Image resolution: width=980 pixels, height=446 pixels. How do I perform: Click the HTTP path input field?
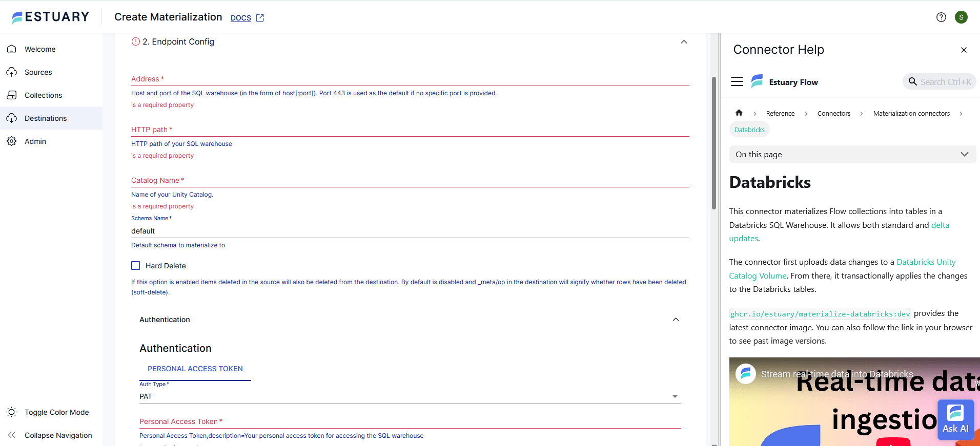point(410,130)
